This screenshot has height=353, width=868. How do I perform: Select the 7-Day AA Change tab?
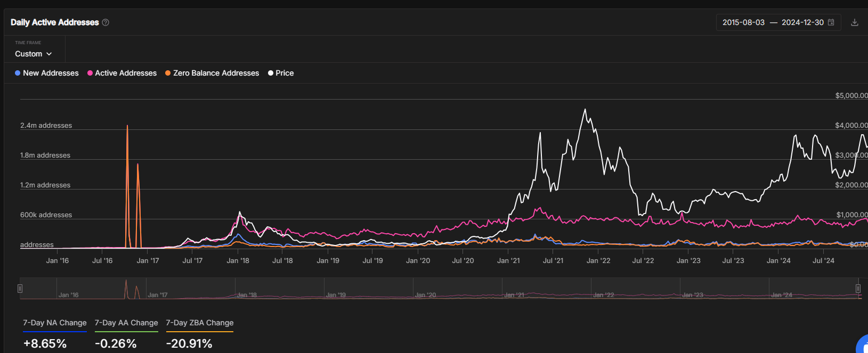(x=126, y=323)
